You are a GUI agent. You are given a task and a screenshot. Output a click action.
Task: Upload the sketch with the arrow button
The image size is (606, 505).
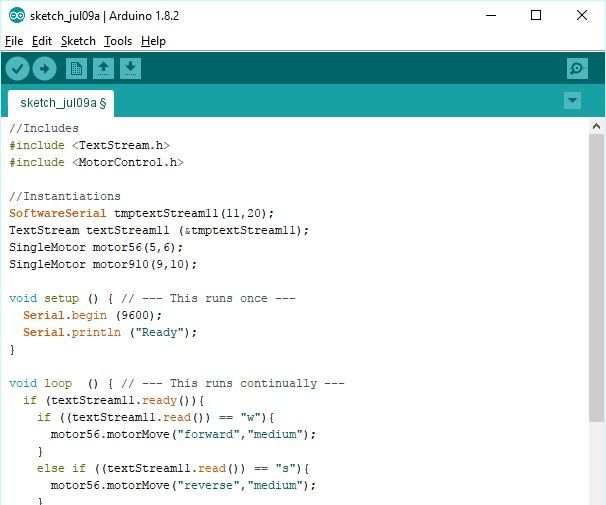(44, 69)
